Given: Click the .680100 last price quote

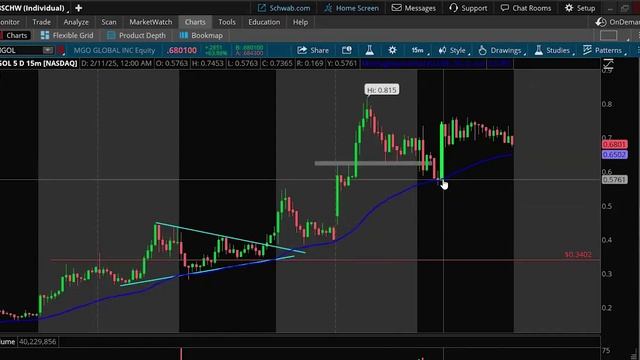Looking at the screenshot, I should point(182,50).
